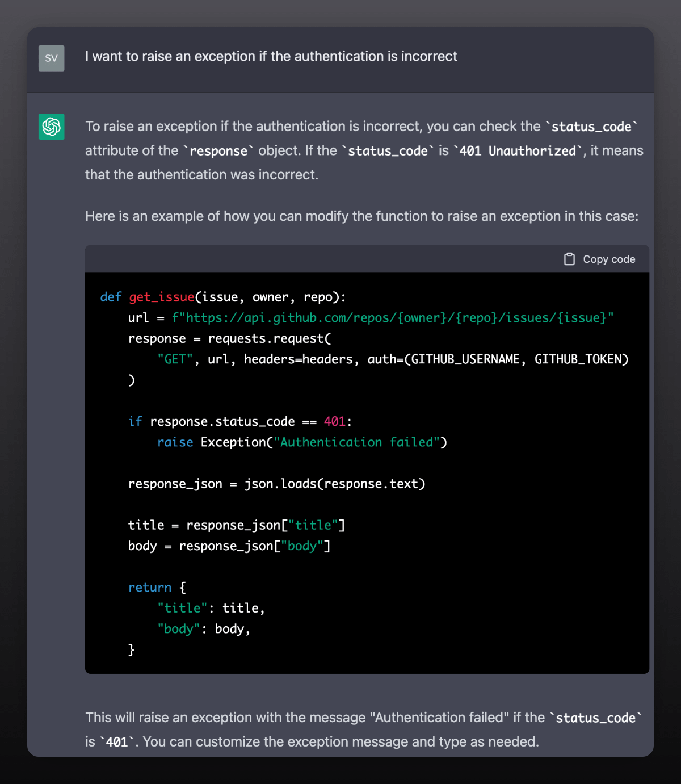
Task: Click the title dictionary key in return block
Action: point(182,607)
